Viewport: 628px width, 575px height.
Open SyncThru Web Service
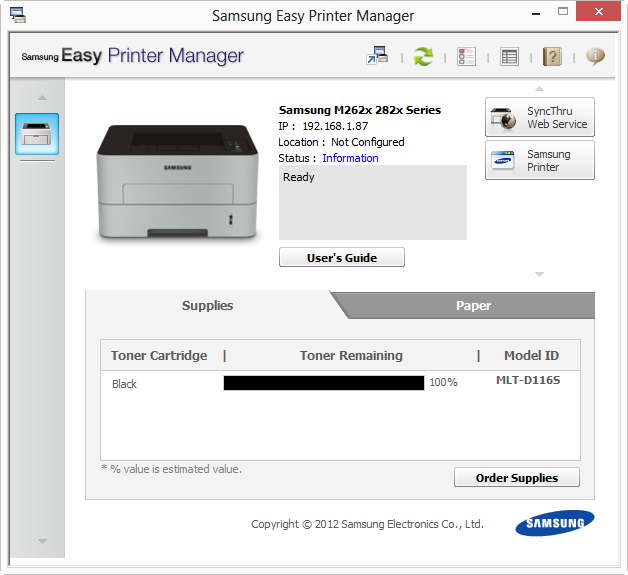tap(540, 117)
